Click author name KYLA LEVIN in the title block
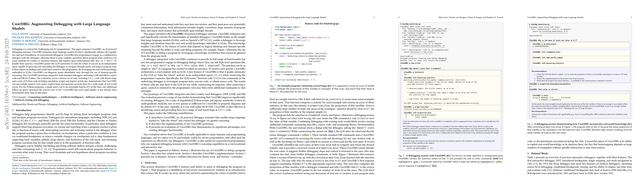The image size is (644, 191). tap(20, 34)
